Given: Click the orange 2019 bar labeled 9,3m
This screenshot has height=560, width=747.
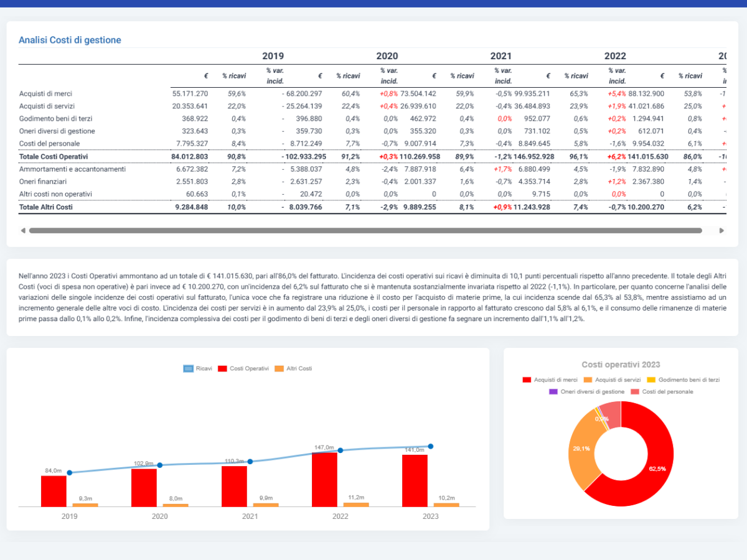Looking at the screenshot, I should tap(85, 505).
